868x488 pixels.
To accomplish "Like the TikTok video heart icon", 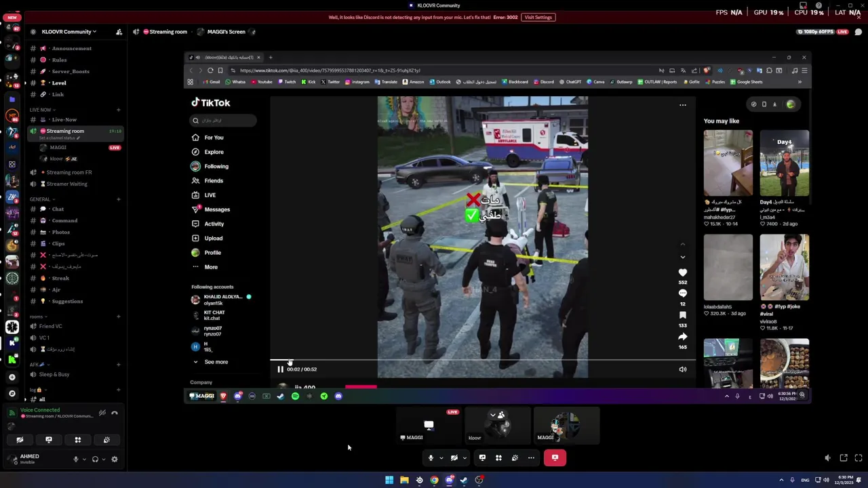I will 683,272.
